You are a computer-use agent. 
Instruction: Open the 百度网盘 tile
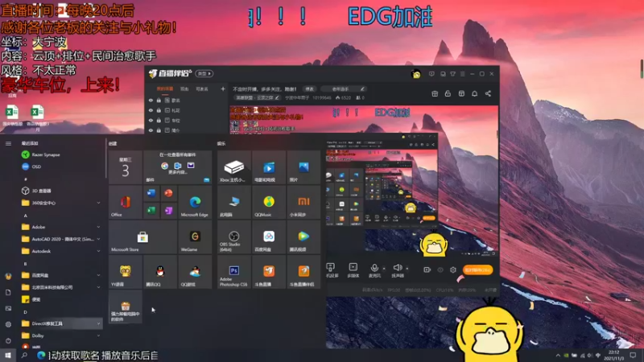click(269, 237)
